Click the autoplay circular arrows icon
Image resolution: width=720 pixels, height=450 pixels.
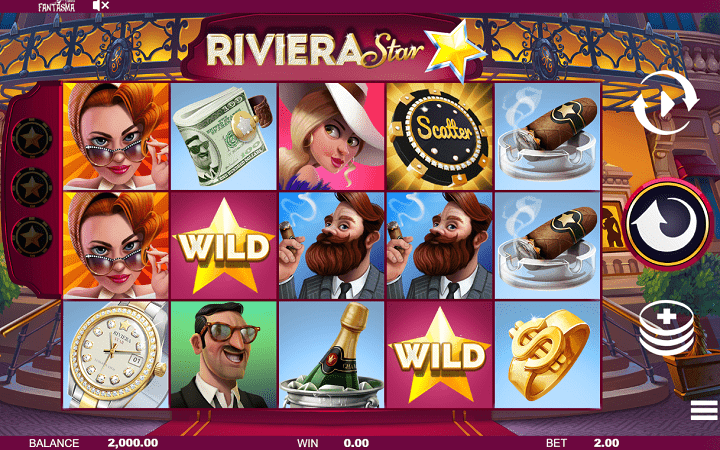pyautogui.click(x=664, y=103)
